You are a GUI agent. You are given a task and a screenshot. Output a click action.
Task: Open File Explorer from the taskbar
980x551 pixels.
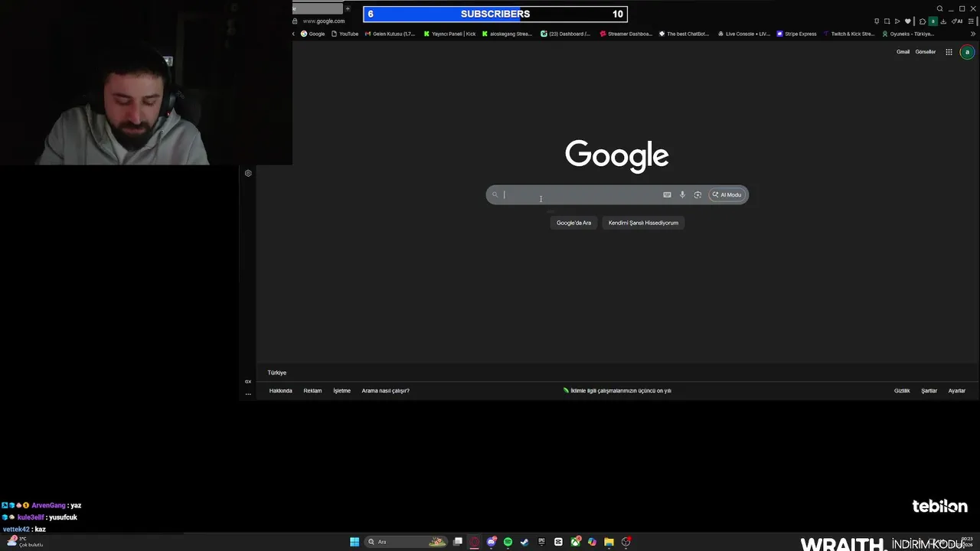tap(609, 542)
